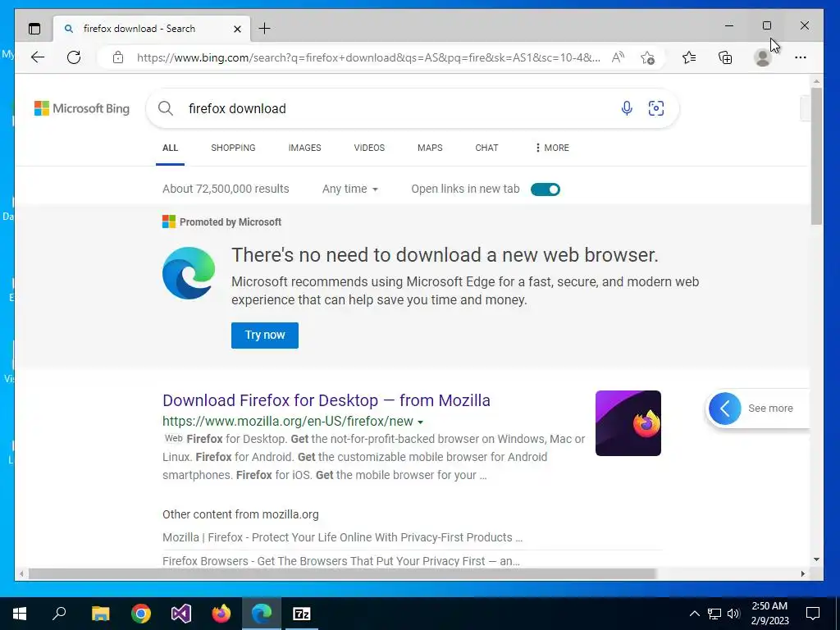Open the network status tray icon
Screen dimensions: 840x630
click(714, 614)
